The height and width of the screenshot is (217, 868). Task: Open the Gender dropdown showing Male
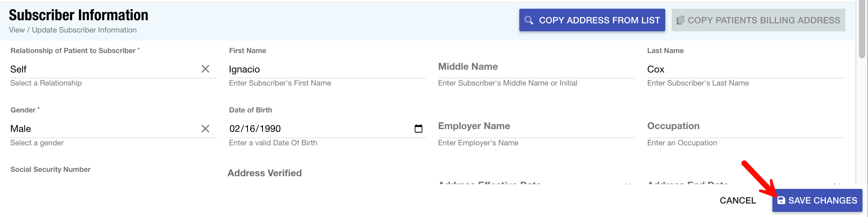point(103,129)
